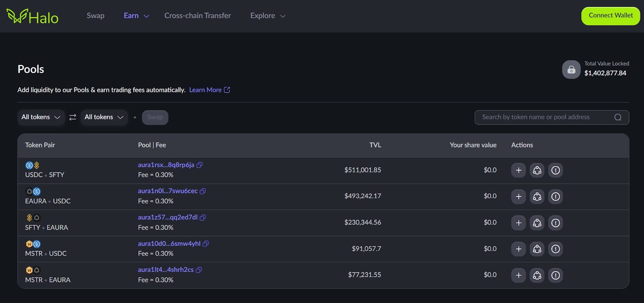Add liquidity to the MSTR EAURA pool

[518, 275]
